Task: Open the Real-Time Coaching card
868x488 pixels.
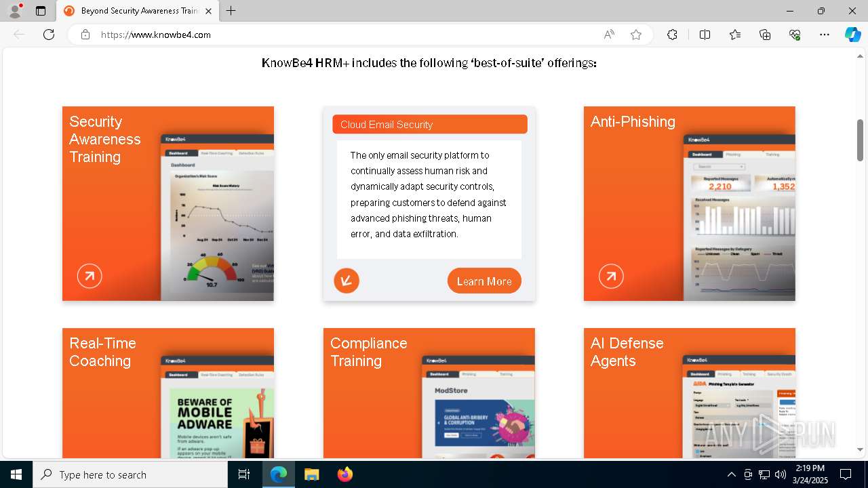Action: coord(168,393)
